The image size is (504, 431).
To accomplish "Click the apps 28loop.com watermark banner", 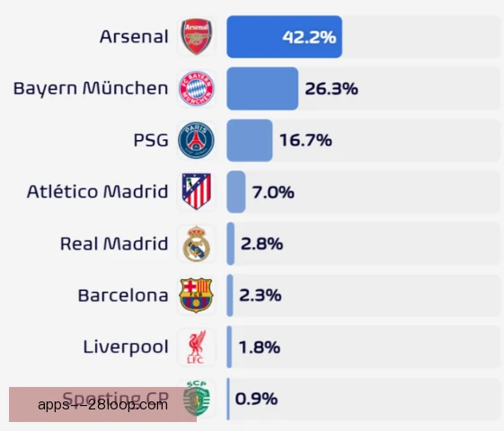I will pyautogui.click(x=102, y=404).
